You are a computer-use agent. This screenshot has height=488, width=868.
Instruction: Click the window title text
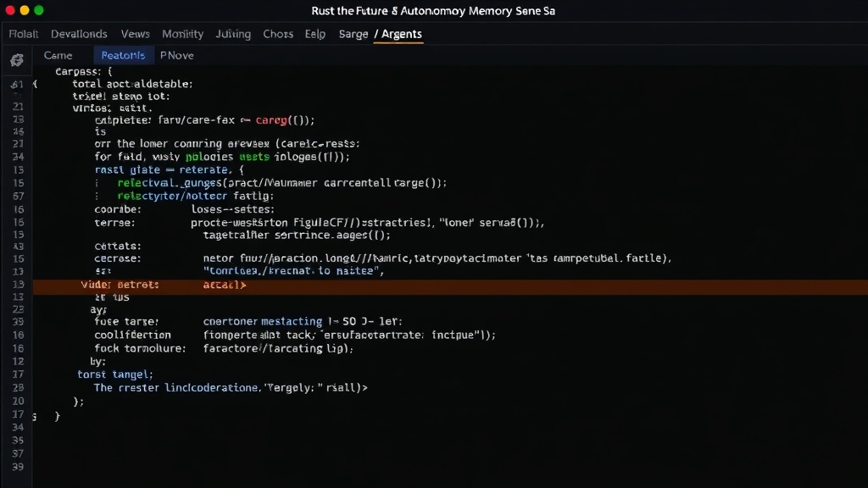click(x=433, y=11)
